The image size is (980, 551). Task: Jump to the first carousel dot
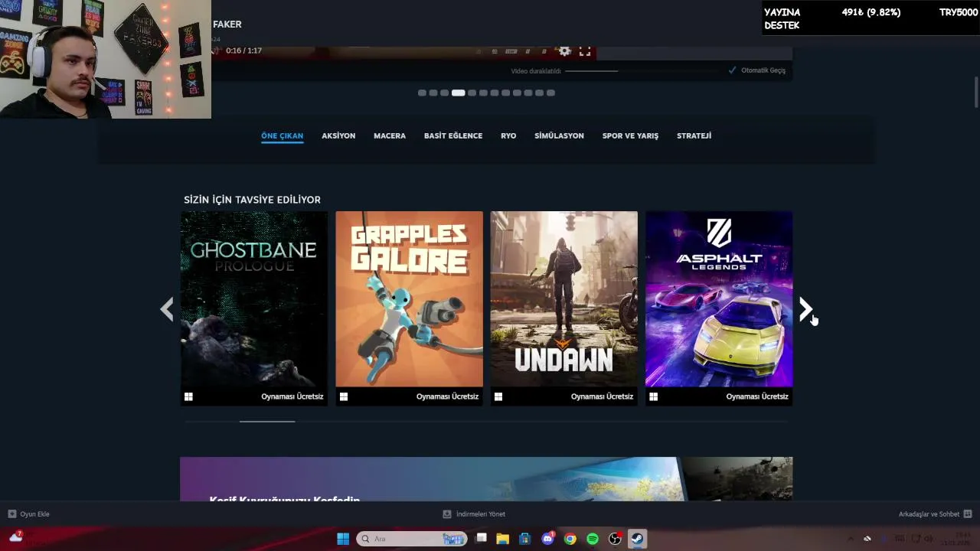[x=422, y=93]
